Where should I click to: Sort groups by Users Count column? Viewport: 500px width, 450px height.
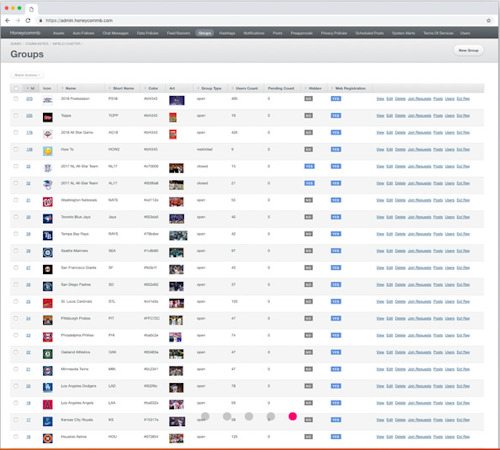coord(245,88)
